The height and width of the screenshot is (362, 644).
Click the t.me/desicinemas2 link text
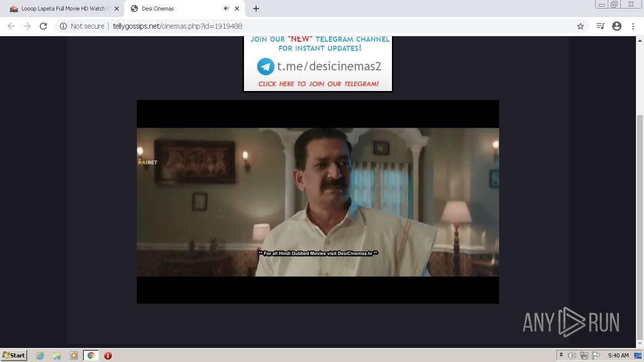tap(329, 66)
